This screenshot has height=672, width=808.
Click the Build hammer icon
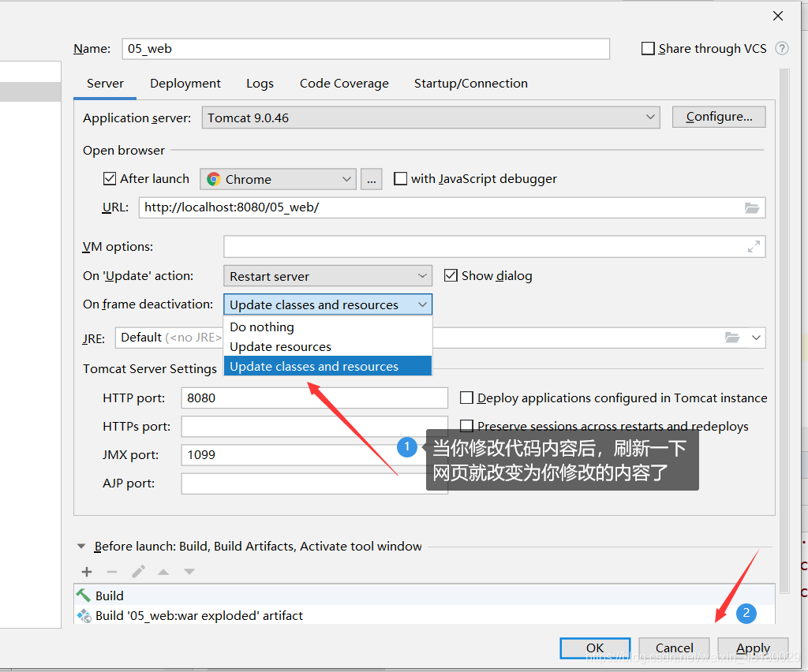[x=84, y=595]
